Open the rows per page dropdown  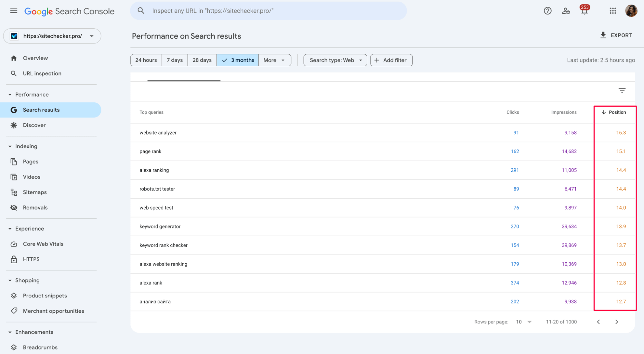coord(524,322)
